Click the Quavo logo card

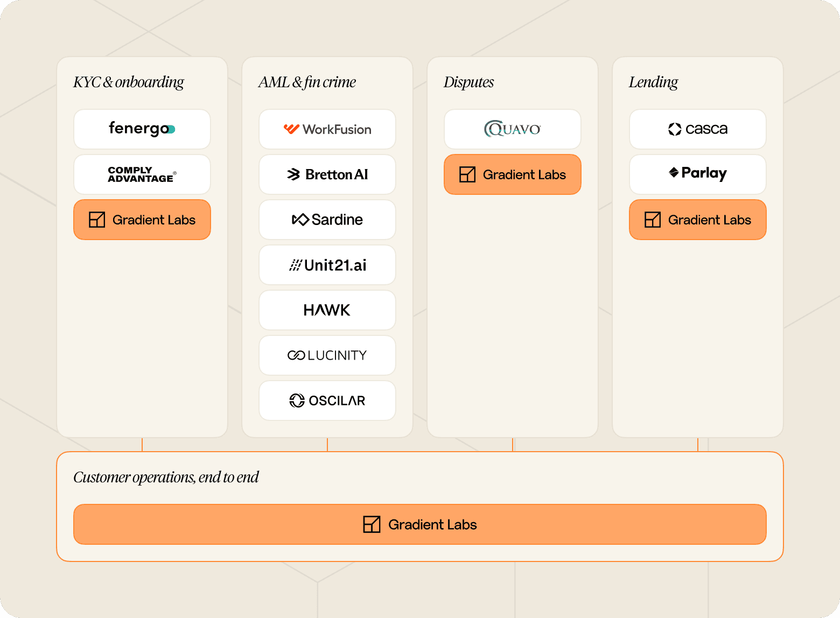pos(513,129)
